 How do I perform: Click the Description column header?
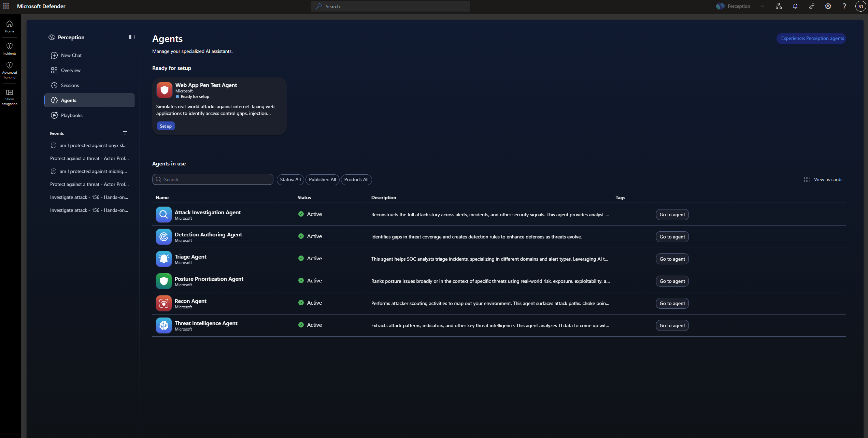pyautogui.click(x=384, y=198)
